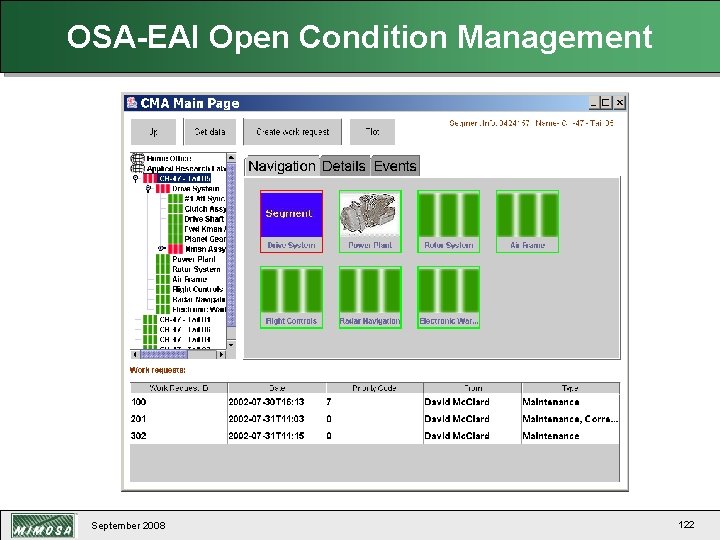Open the Drive System segment tile
Image resolution: width=720 pixels, height=540 pixels.
(x=292, y=221)
